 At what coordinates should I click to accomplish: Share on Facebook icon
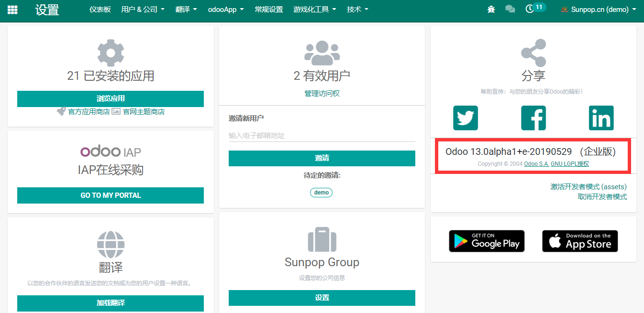click(x=533, y=118)
